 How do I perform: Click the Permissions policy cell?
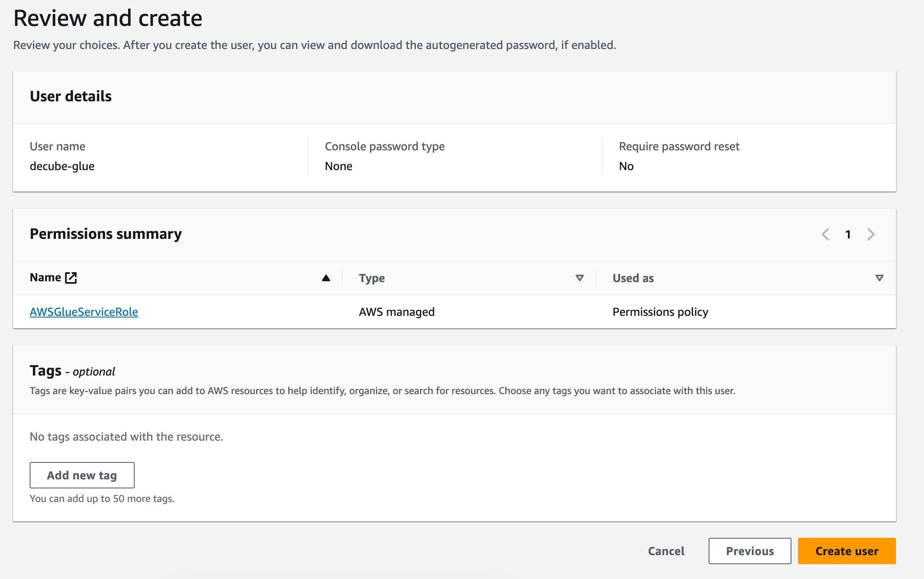(660, 312)
